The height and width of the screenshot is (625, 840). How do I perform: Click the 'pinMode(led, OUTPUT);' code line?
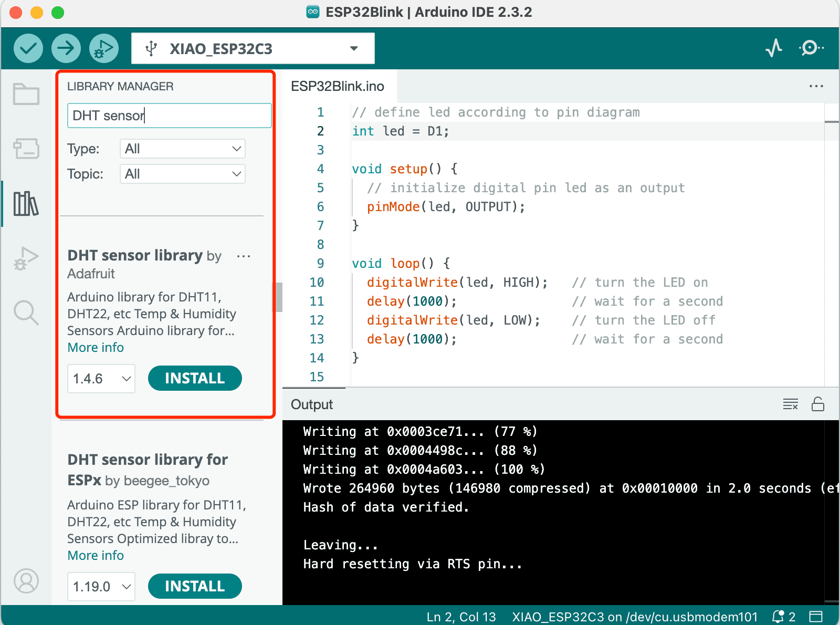446,207
